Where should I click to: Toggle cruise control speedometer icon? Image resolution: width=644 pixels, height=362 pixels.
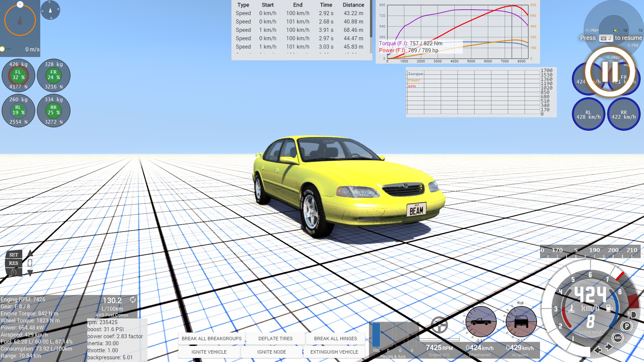[x=14, y=272]
